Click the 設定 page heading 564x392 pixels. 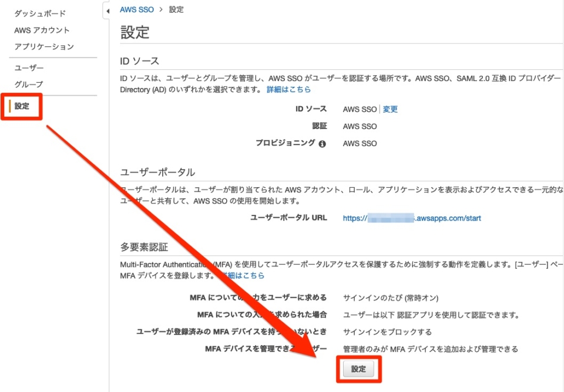pyautogui.click(x=135, y=32)
